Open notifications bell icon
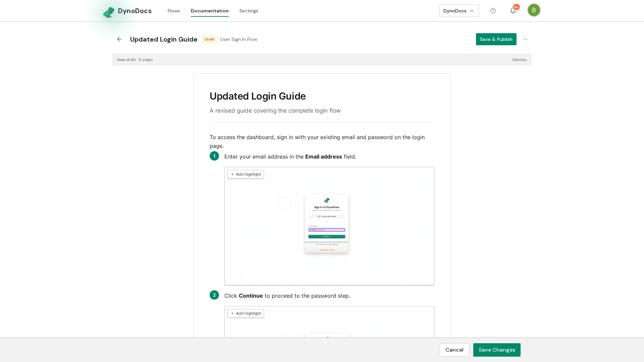Screen dimensions: 644x362 (513, 11)
